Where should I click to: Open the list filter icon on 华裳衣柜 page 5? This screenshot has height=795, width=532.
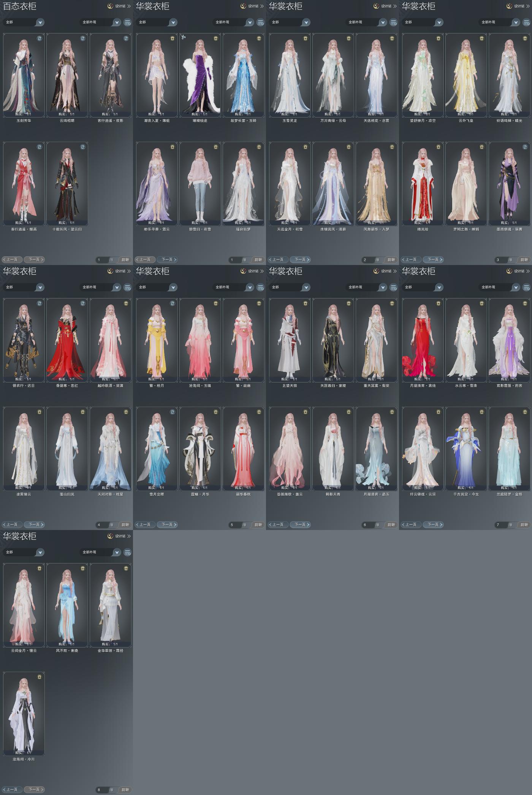261,287
